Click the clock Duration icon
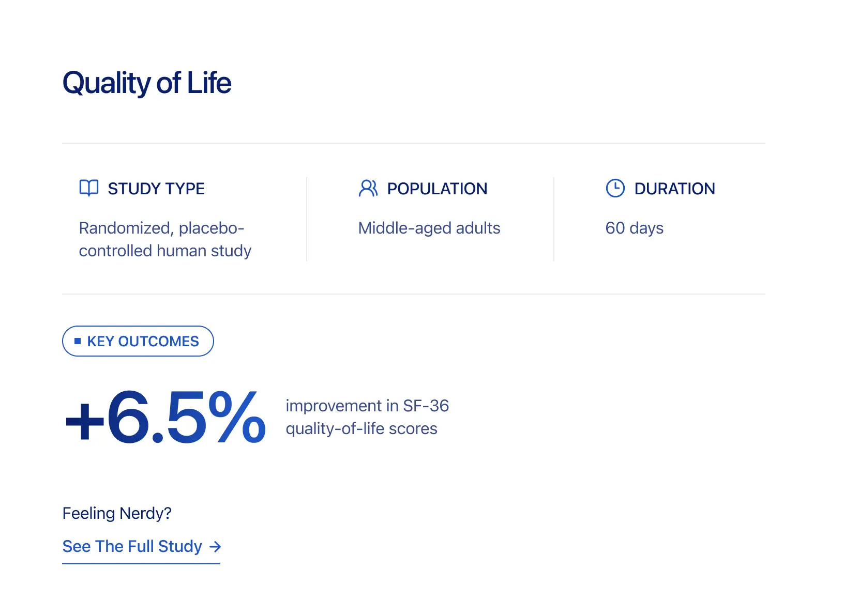Viewport: 843px width, 616px height. pyautogui.click(x=615, y=188)
